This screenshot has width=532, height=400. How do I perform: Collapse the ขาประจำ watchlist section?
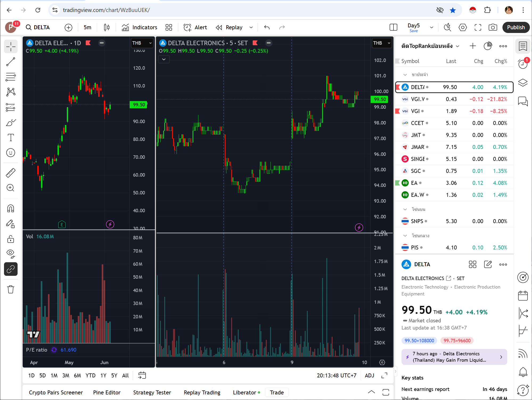tap(405, 75)
